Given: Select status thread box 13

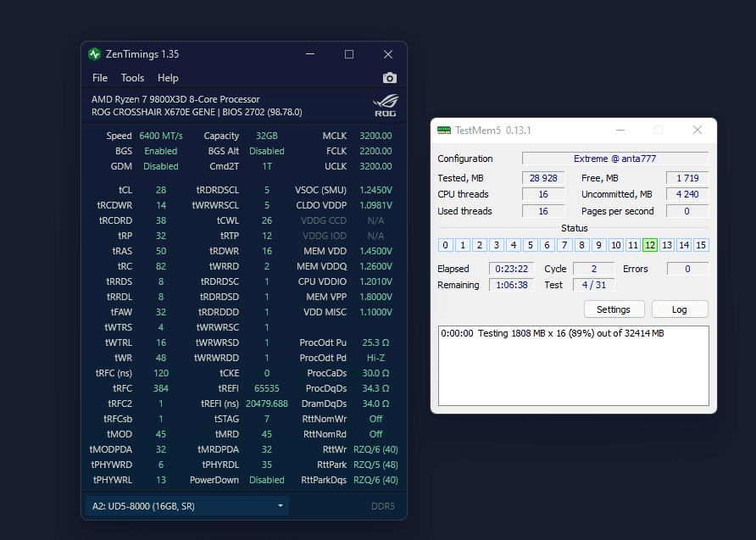Looking at the screenshot, I should [x=667, y=245].
